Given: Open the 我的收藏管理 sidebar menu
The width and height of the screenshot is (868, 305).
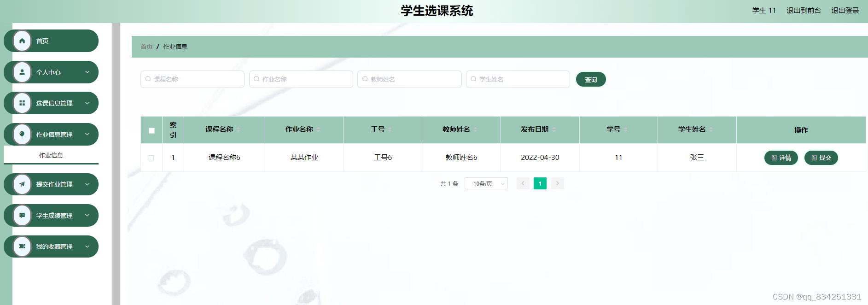Looking at the screenshot, I should [51, 246].
